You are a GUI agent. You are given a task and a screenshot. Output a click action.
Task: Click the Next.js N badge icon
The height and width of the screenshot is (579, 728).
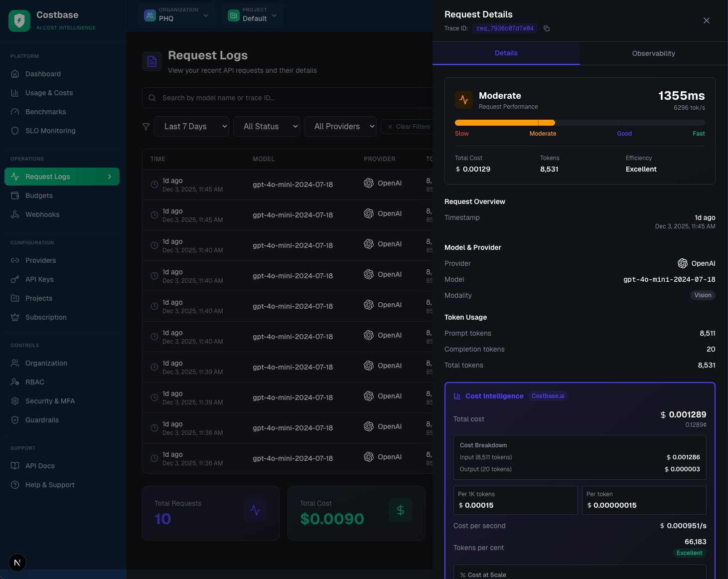tap(17, 563)
